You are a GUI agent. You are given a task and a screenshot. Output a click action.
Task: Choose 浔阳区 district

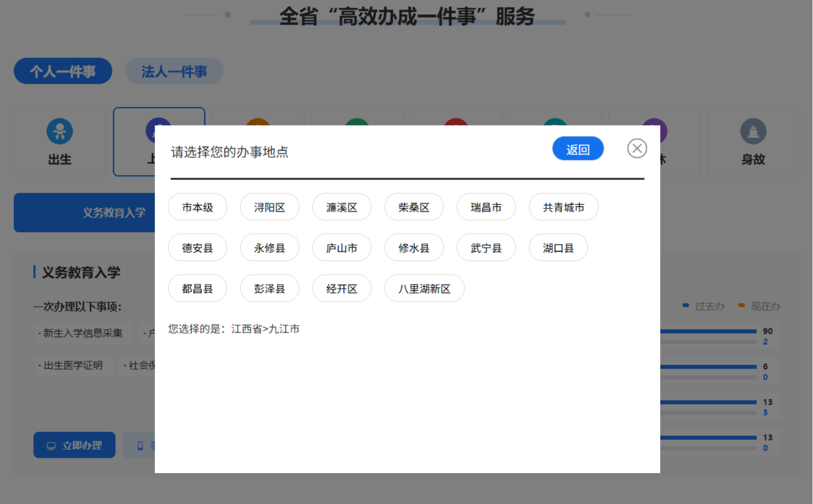pos(270,207)
